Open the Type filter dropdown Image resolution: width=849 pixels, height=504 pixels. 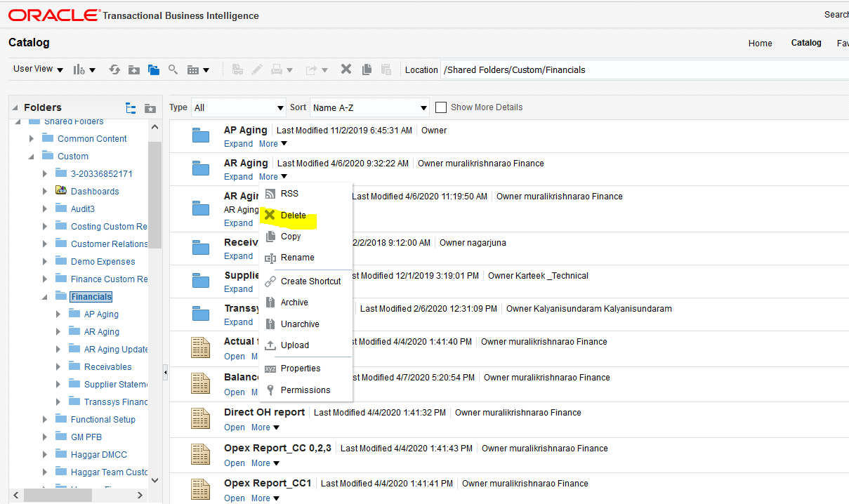coord(238,107)
